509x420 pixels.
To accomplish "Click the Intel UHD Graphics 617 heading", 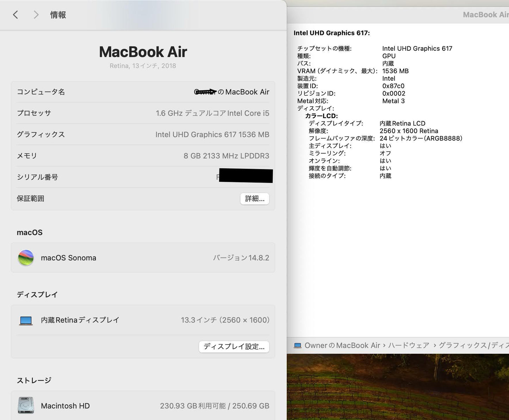I will (x=332, y=33).
